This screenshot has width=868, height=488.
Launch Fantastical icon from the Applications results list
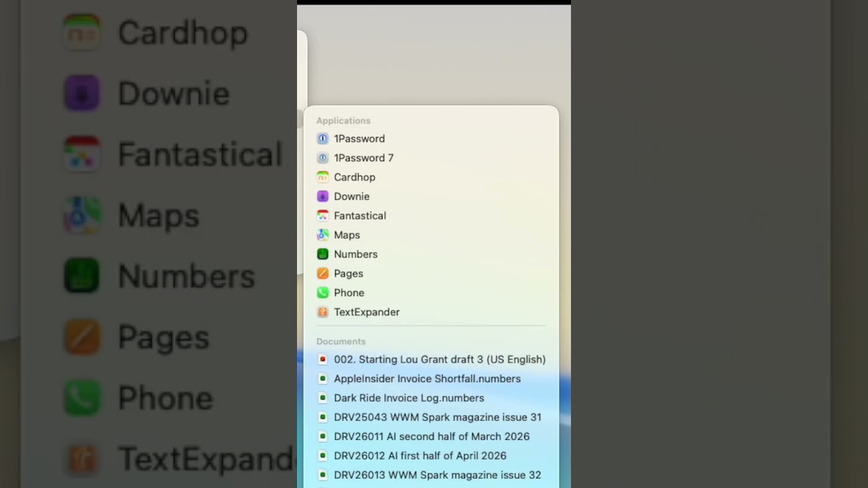point(323,216)
